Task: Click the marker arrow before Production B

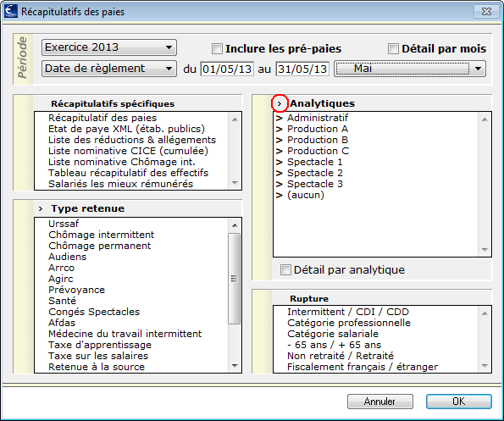Action: click(279, 140)
